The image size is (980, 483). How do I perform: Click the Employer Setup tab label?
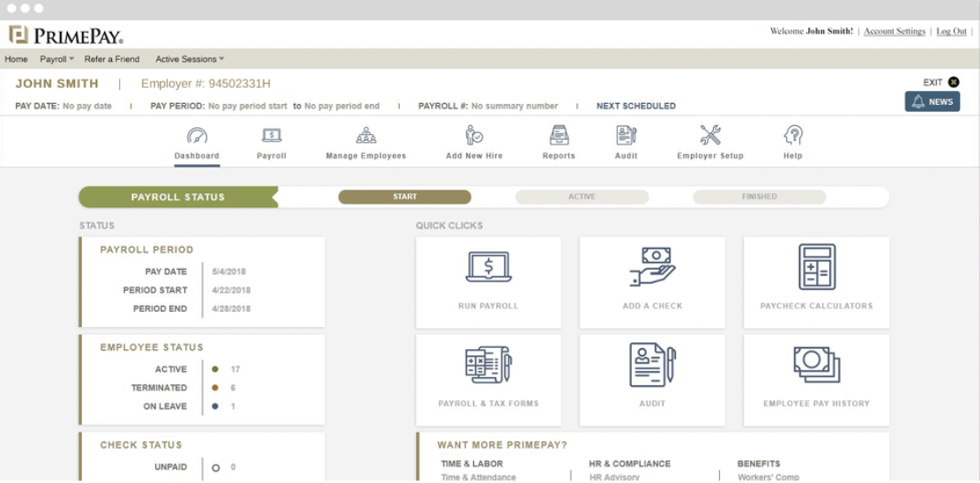click(x=710, y=156)
